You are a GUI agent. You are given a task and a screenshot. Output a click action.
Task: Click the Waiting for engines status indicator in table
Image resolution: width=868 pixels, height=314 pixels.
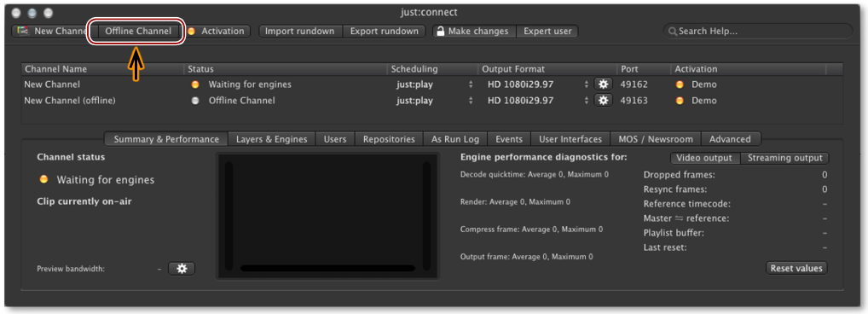tap(195, 84)
